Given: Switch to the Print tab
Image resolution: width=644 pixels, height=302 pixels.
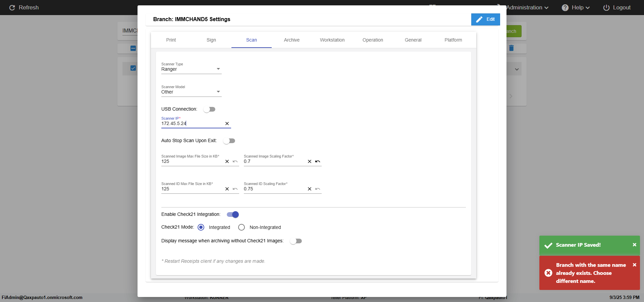Looking at the screenshot, I should tap(171, 40).
